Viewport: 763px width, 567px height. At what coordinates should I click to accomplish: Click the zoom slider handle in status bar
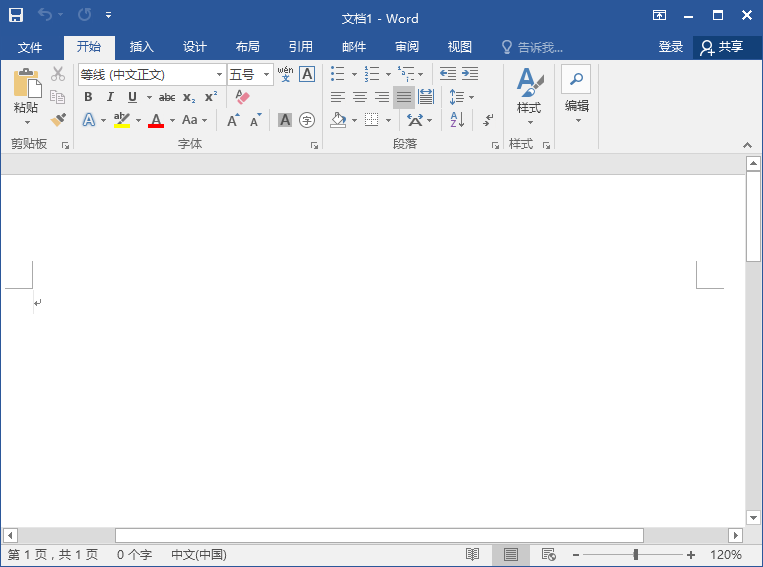tap(635, 554)
